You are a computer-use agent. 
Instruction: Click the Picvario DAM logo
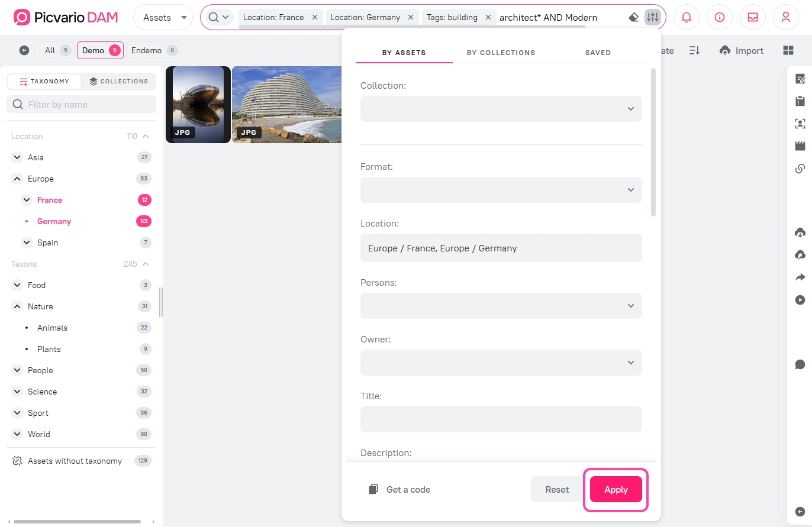[66, 17]
